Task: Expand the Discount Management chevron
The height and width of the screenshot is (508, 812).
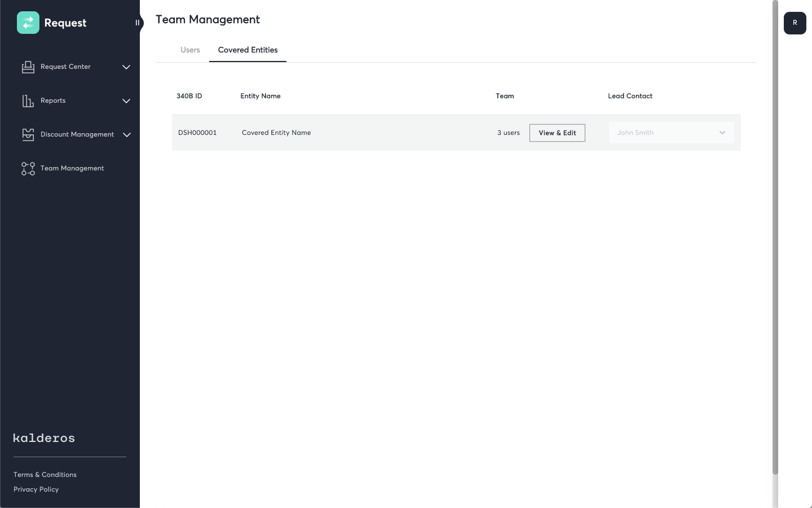Action: pos(127,135)
